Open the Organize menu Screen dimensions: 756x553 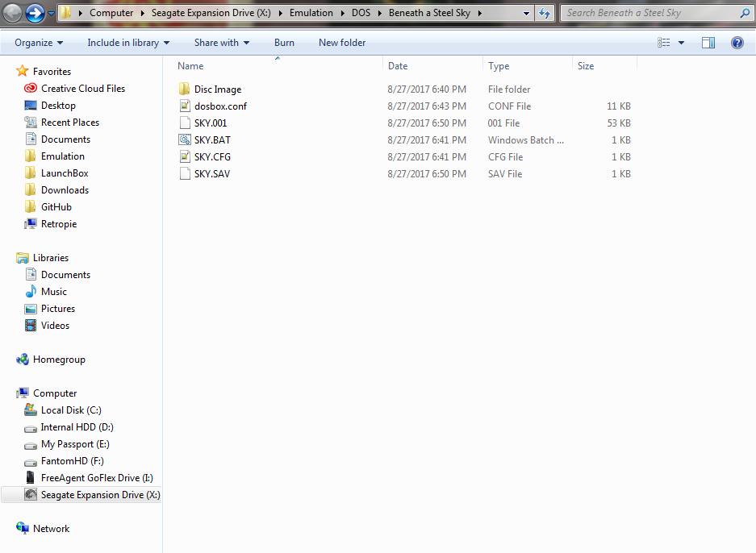click(39, 43)
